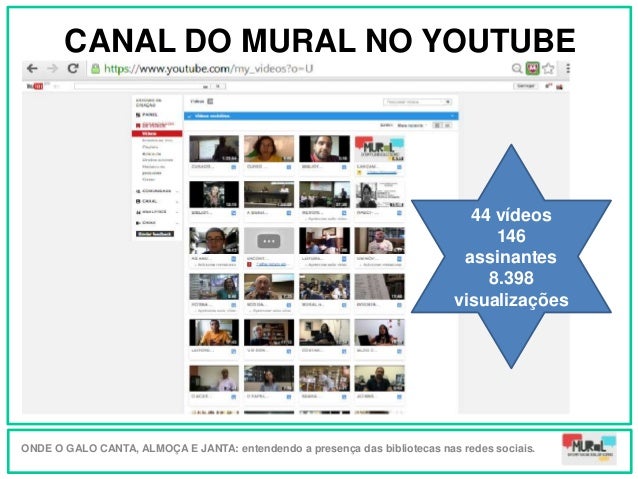
Task: Click the yellow icon under the LANÇAM video
Action: click(359, 173)
